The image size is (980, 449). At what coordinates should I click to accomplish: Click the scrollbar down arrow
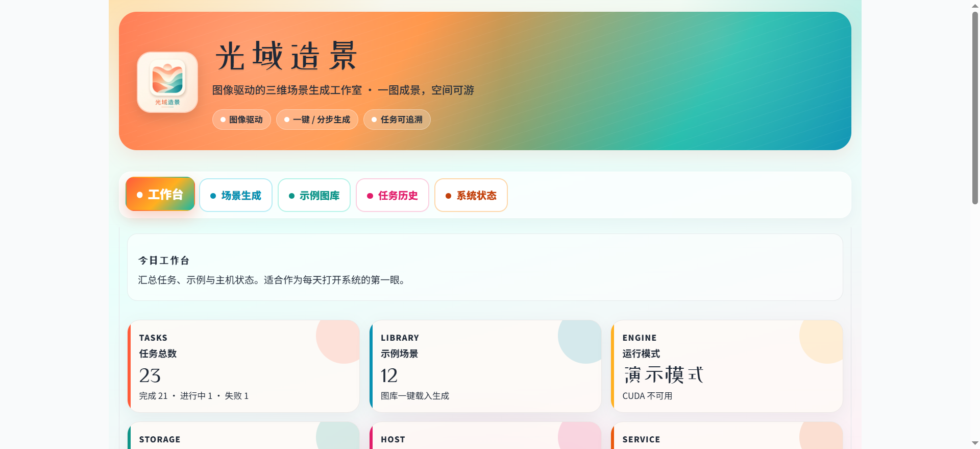pyautogui.click(x=975, y=443)
